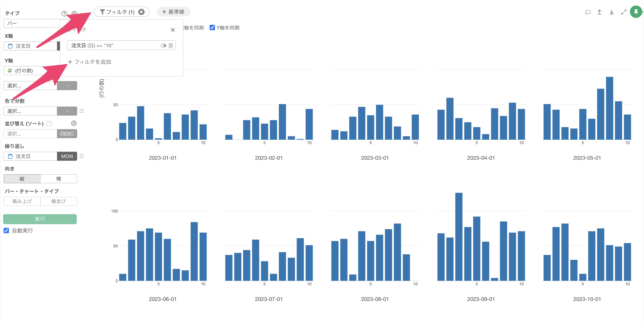The image size is (644, 321).
Task: Toggle the 注文日 filter enable switch
Action: pos(163,45)
